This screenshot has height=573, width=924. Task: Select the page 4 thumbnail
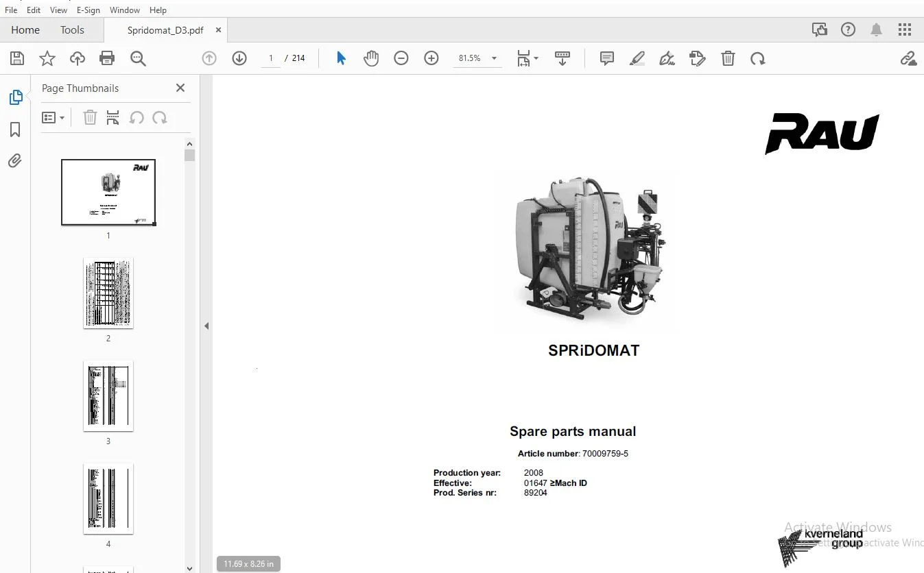[x=108, y=499]
